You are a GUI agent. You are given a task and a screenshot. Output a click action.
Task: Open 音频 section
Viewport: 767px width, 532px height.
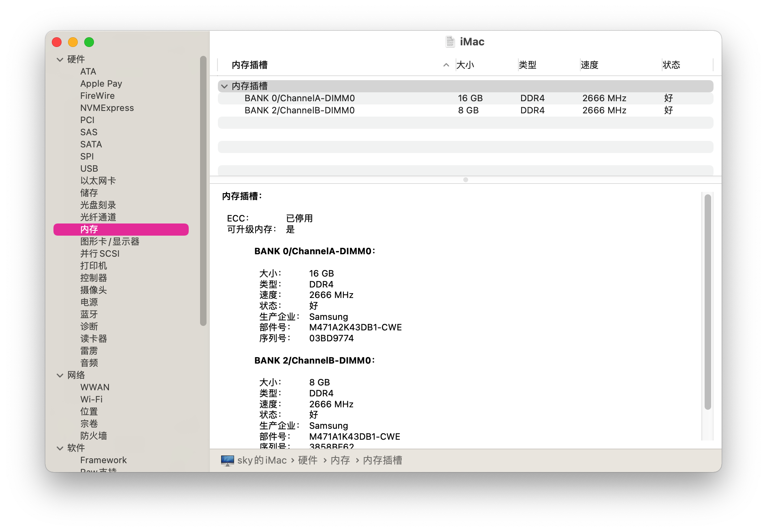click(89, 363)
